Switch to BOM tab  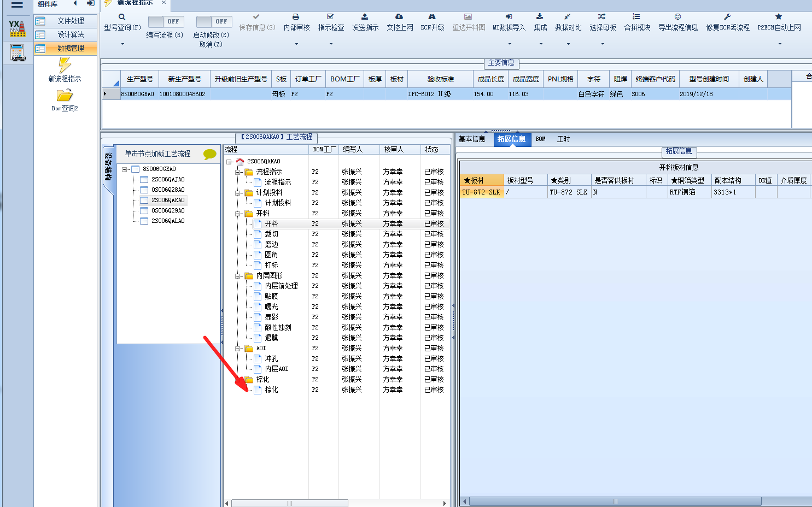(541, 139)
